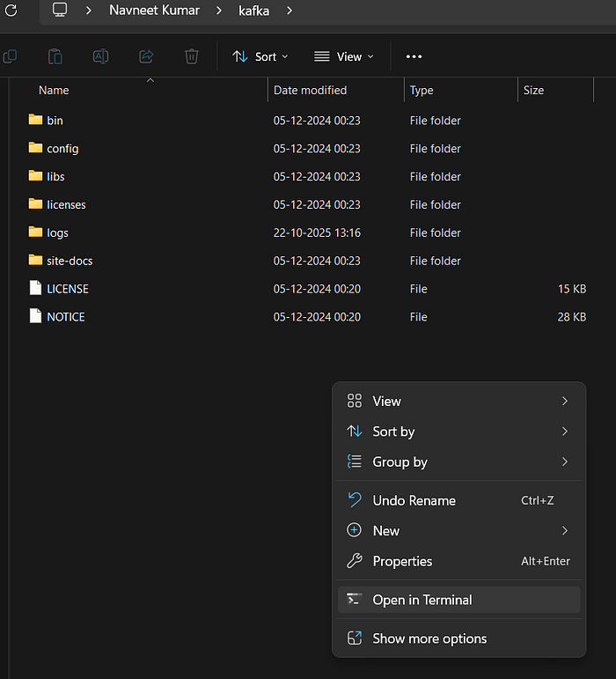Expand chevron after kafka breadcrumb
Viewport: 616px width, 679px height.
pos(290,10)
